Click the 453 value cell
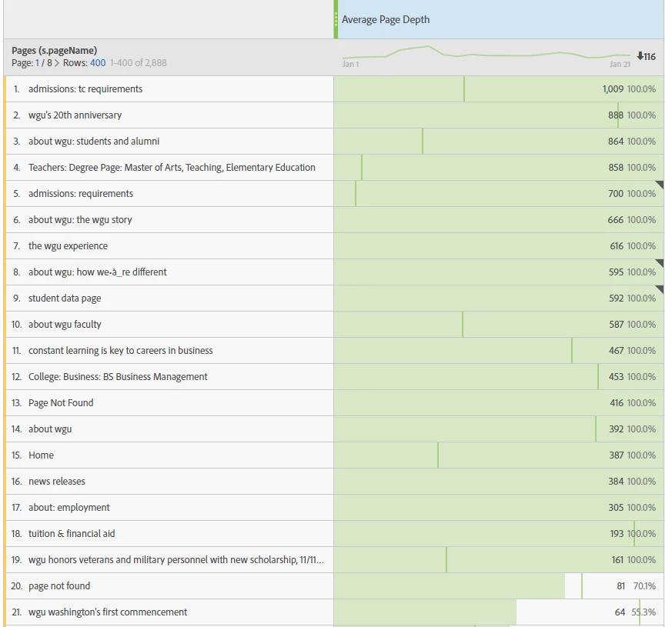 [x=499, y=376]
